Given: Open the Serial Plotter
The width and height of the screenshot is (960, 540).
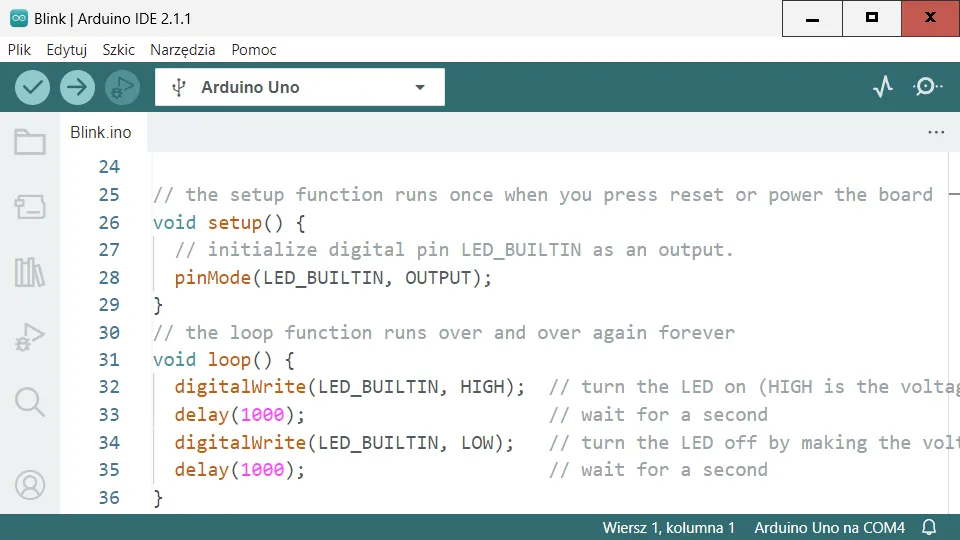Looking at the screenshot, I should click(883, 87).
